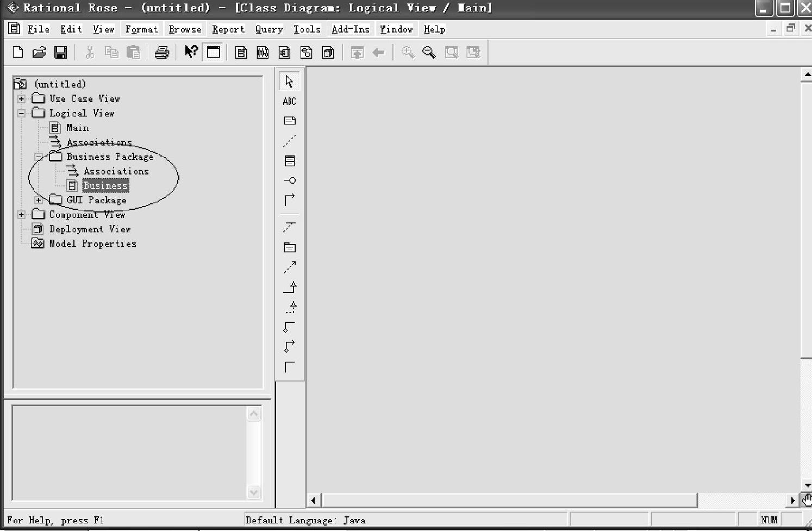This screenshot has width=812, height=531.
Task: Pick the Package tool in the toolbox
Action: pyautogui.click(x=290, y=247)
